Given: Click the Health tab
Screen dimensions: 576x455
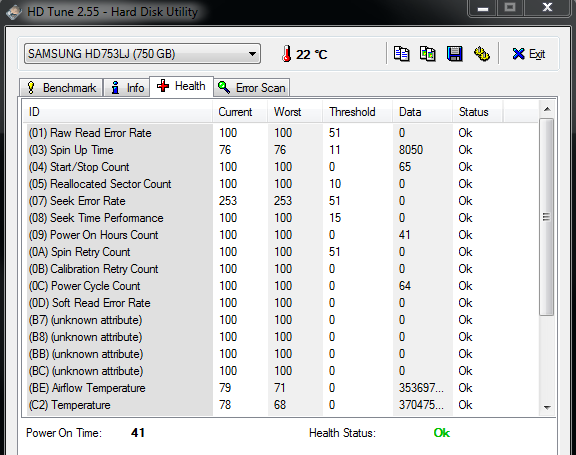Looking at the screenshot, I should click(x=181, y=86).
